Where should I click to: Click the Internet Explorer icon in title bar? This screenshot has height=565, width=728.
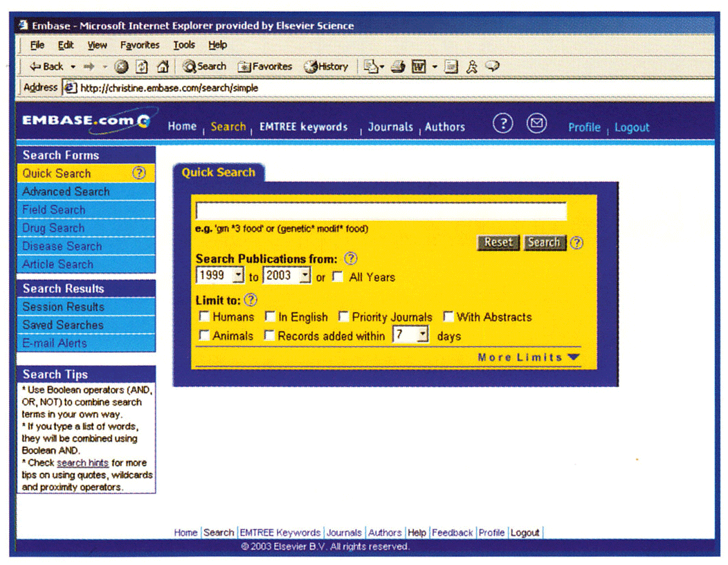(x=23, y=25)
